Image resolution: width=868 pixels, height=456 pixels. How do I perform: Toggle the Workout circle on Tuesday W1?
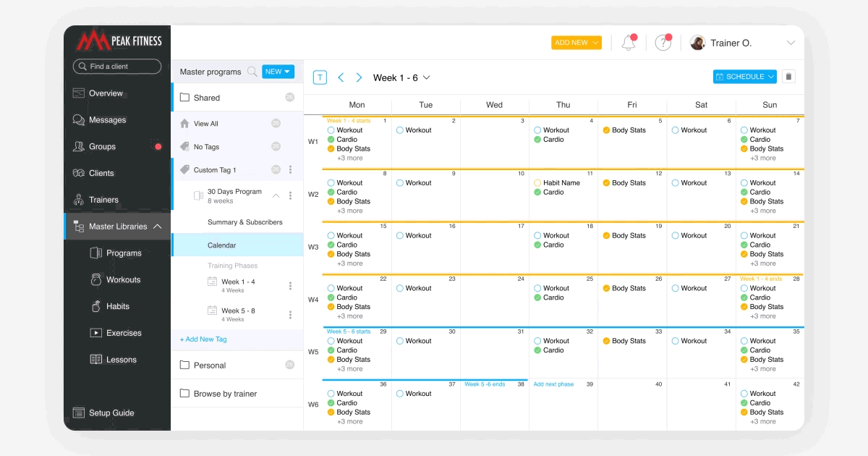400,130
